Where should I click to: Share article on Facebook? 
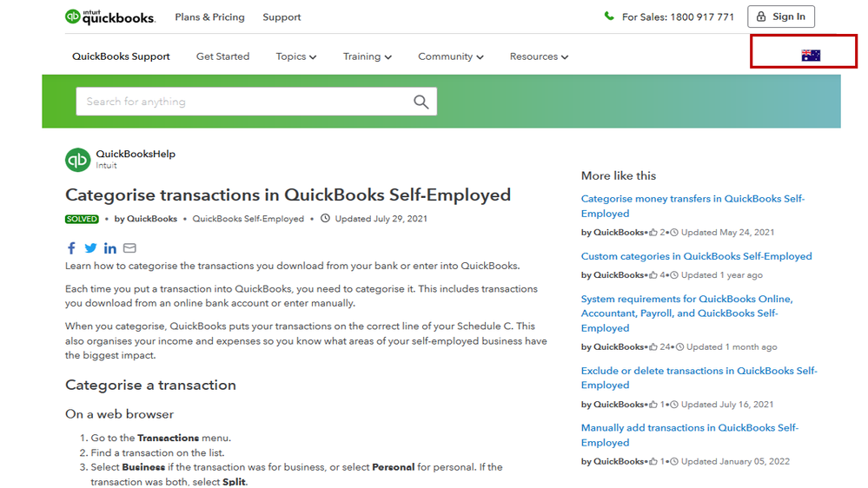pyautogui.click(x=71, y=248)
